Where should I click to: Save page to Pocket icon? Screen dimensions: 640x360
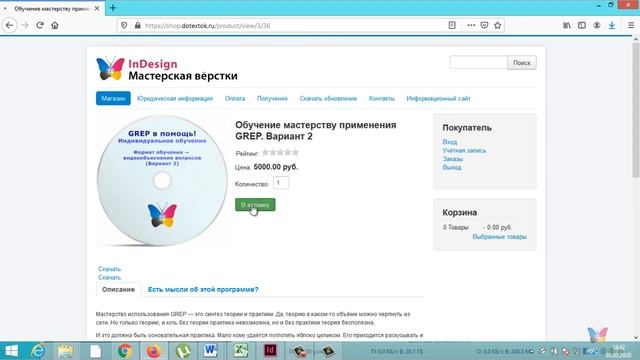pos(484,25)
